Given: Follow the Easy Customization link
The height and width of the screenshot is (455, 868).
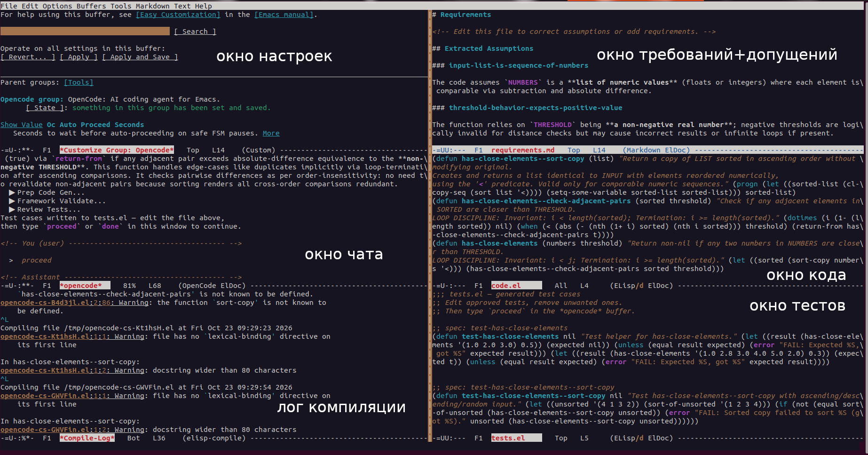Looking at the screenshot, I should click(178, 15).
